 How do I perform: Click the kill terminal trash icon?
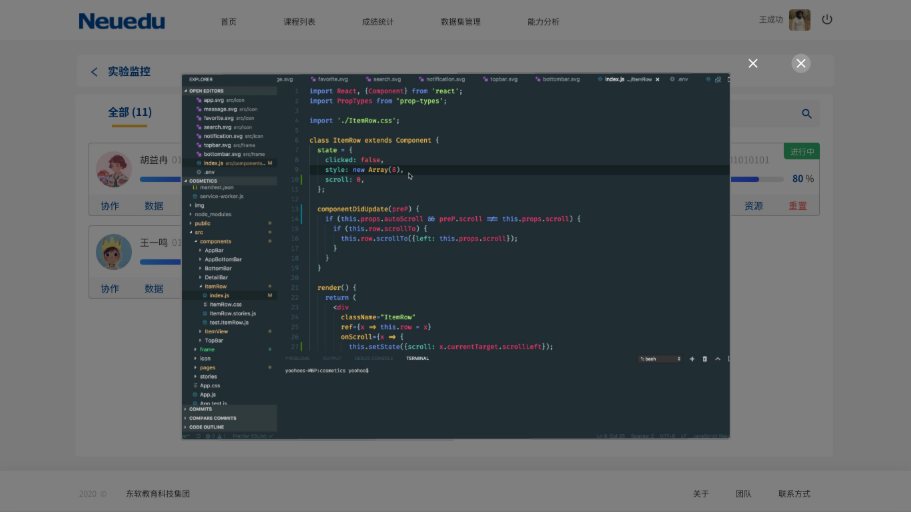click(704, 358)
